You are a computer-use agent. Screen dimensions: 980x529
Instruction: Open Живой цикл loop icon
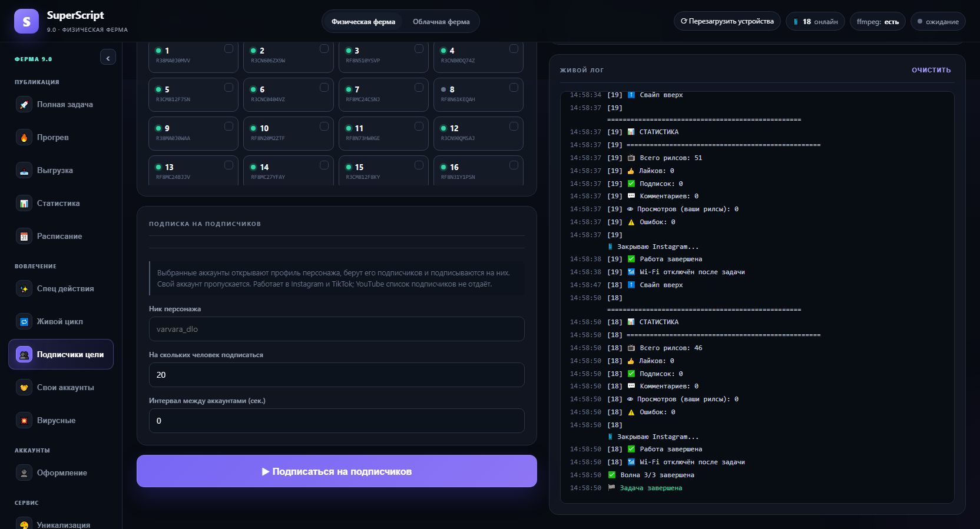(24, 322)
